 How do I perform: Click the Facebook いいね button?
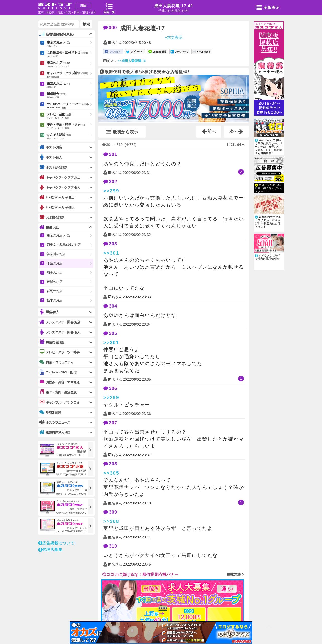coord(113,52)
